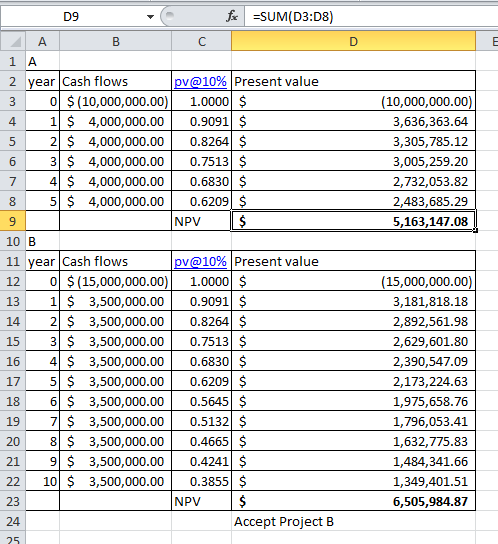Click the present value 2,483,685.29
Image resolution: width=498 pixels, height=544 pixels.
click(353, 201)
